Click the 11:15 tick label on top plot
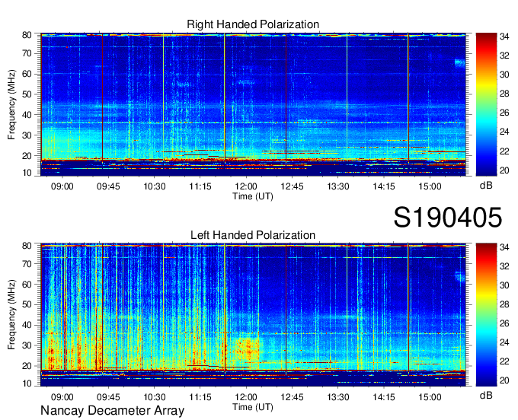Image resolution: width=518 pixels, height=420 pixels. [x=200, y=186]
